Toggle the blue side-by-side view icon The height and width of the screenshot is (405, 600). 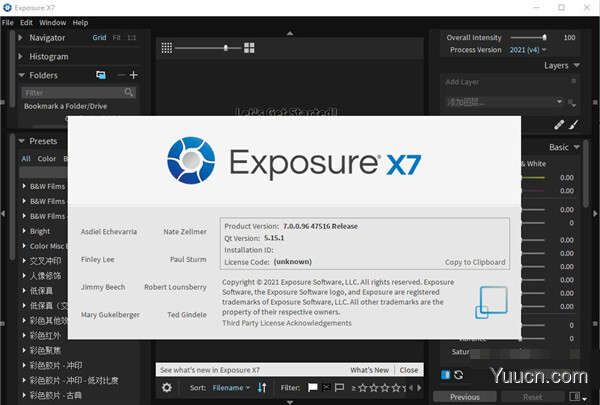(x=445, y=375)
